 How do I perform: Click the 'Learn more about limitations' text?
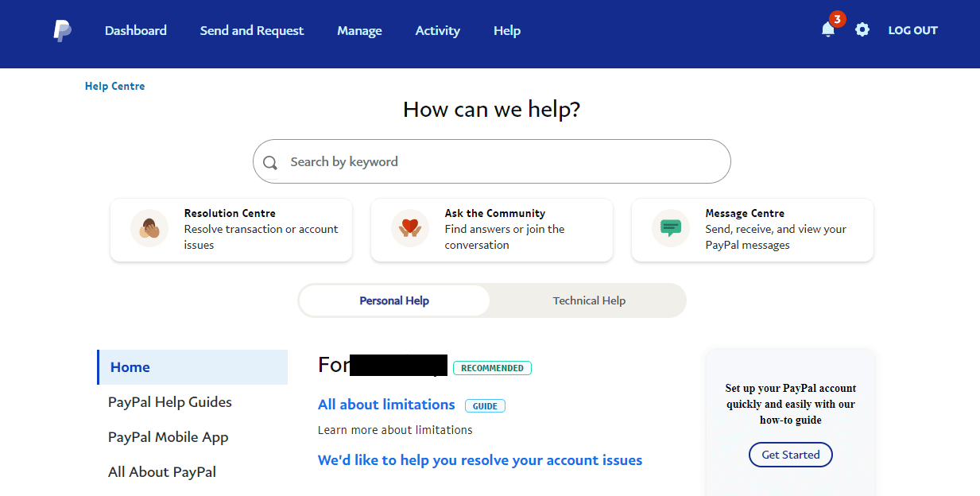[395, 430]
